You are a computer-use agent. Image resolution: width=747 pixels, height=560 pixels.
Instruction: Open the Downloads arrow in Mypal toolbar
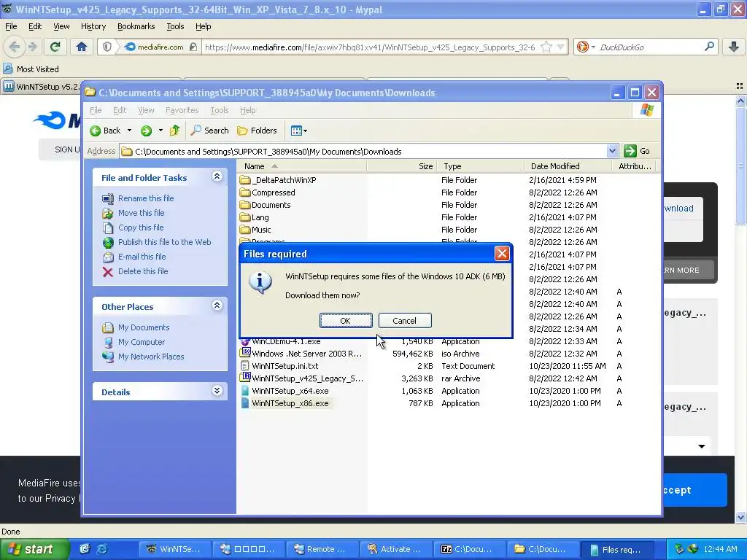coord(734,47)
